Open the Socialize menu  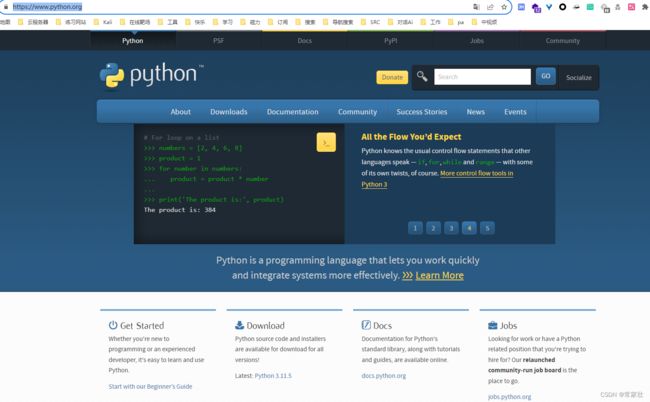coord(579,77)
